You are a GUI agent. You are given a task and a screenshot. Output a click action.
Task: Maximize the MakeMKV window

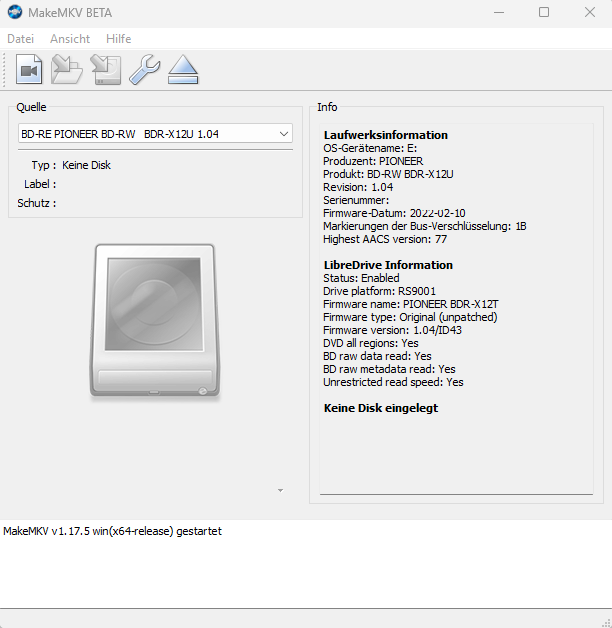544,12
